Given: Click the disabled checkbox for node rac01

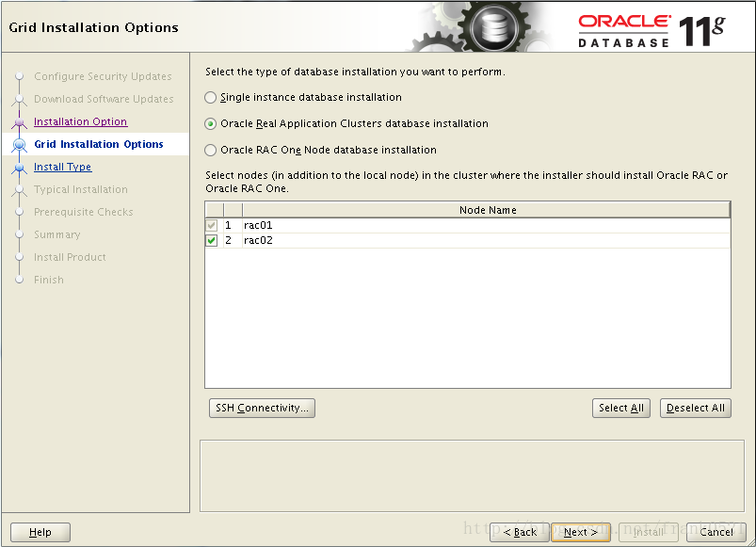Looking at the screenshot, I should [x=211, y=225].
